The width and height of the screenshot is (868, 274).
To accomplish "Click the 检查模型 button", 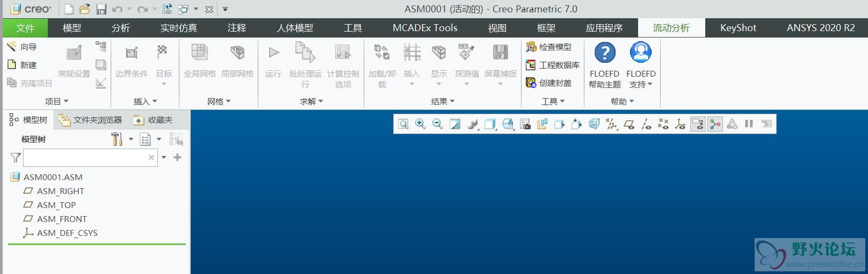I will click(549, 47).
